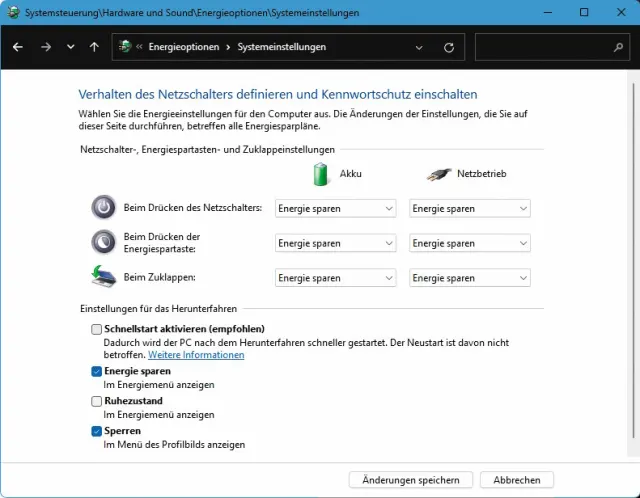Enable the Schnellstart aktivieren checkbox
This screenshot has width=640, height=498.
tap(96, 329)
